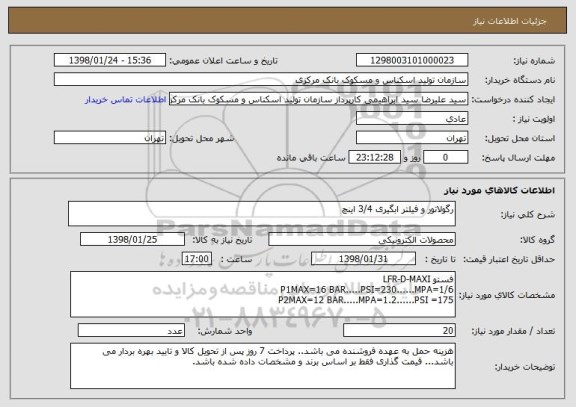Click the section heading اطلاعات کالاهای مورد نیاز
This screenshot has width=576, height=407.
499,191
